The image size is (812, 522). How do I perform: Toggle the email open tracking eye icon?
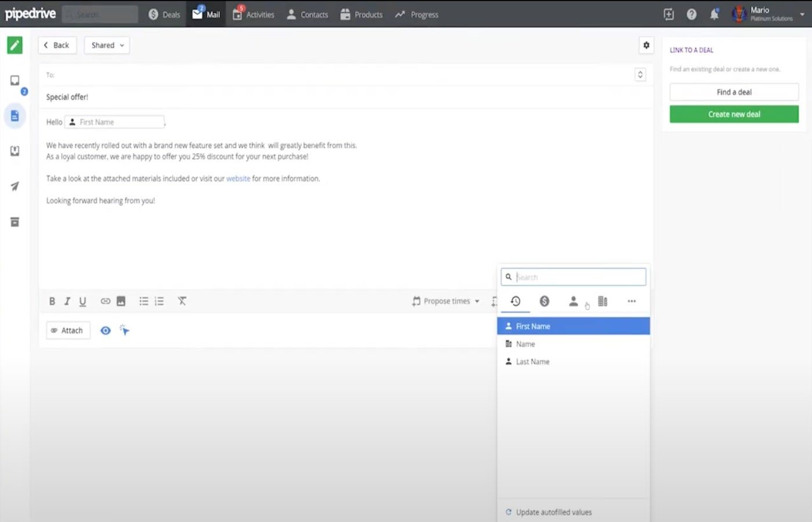(x=106, y=331)
